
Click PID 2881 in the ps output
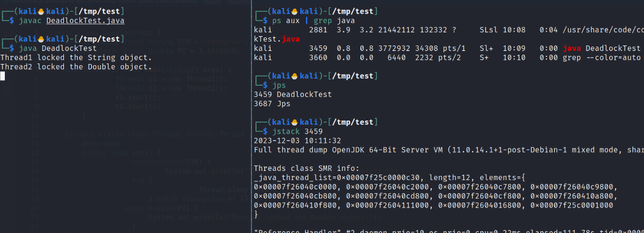pos(318,30)
